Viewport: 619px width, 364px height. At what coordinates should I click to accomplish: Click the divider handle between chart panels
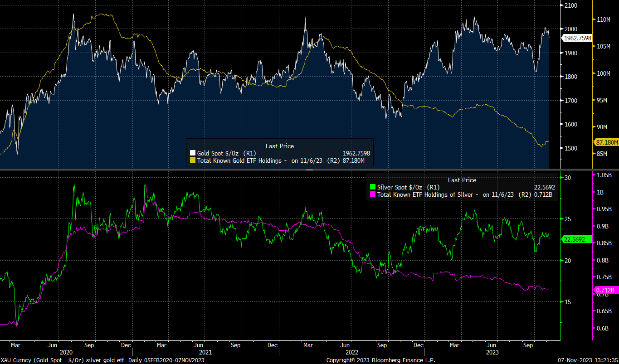(310, 170)
